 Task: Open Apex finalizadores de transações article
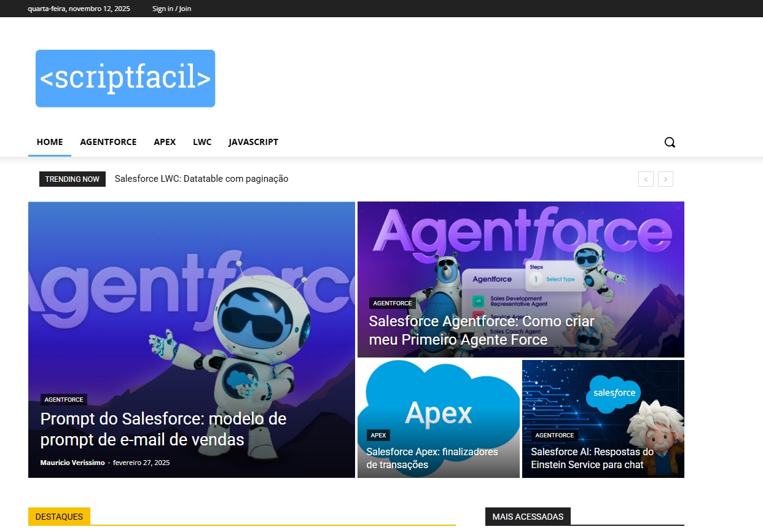(432, 458)
